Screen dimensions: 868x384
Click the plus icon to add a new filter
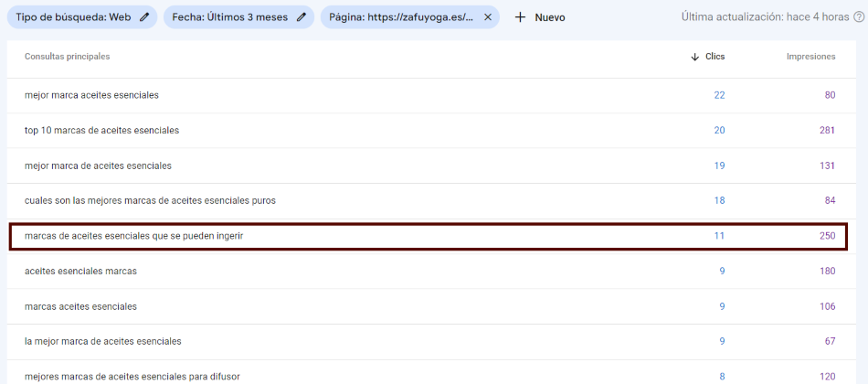tap(519, 17)
